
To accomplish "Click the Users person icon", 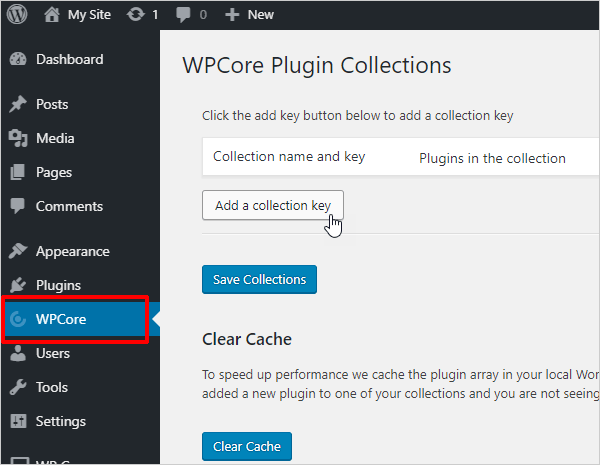I will pyautogui.click(x=18, y=353).
